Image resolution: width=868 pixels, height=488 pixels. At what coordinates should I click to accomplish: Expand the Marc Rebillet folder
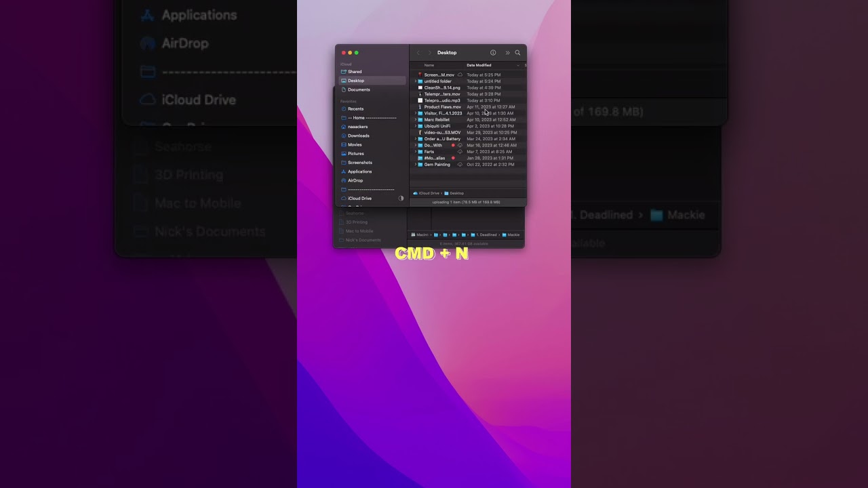coord(416,120)
